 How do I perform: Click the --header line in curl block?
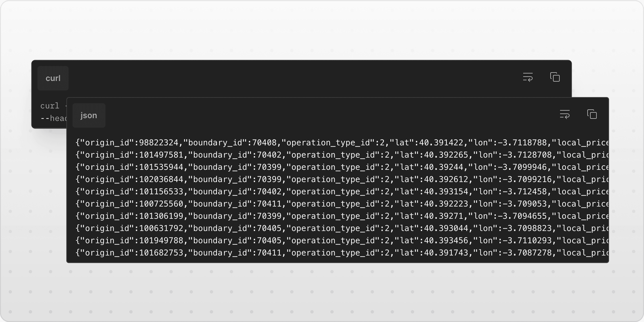click(x=53, y=118)
